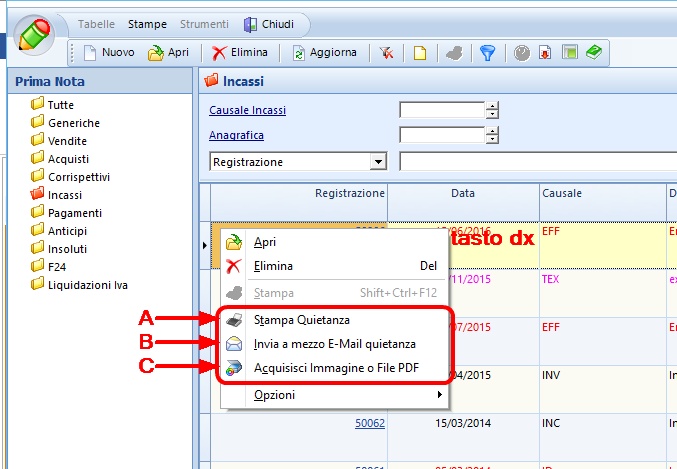Increase the Causale Incassi spinner value
Viewport: 677px width, 469px height.
tap(492, 105)
